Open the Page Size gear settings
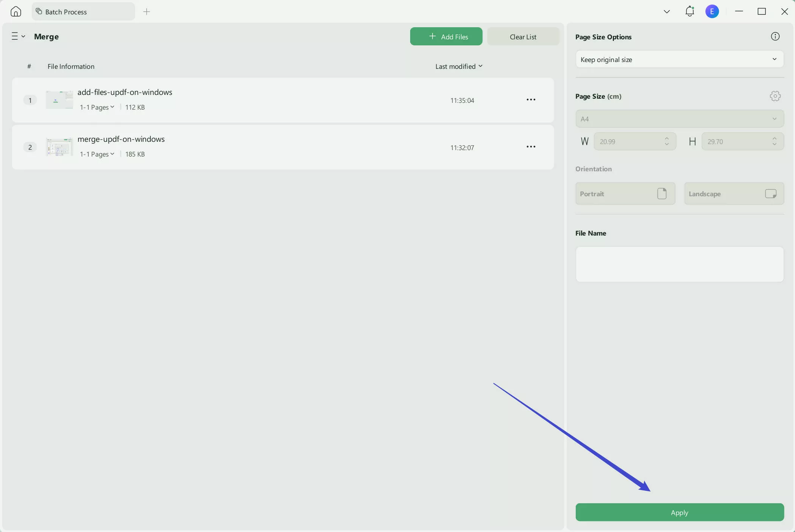The height and width of the screenshot is (532, 795). [x=775, y=96]
